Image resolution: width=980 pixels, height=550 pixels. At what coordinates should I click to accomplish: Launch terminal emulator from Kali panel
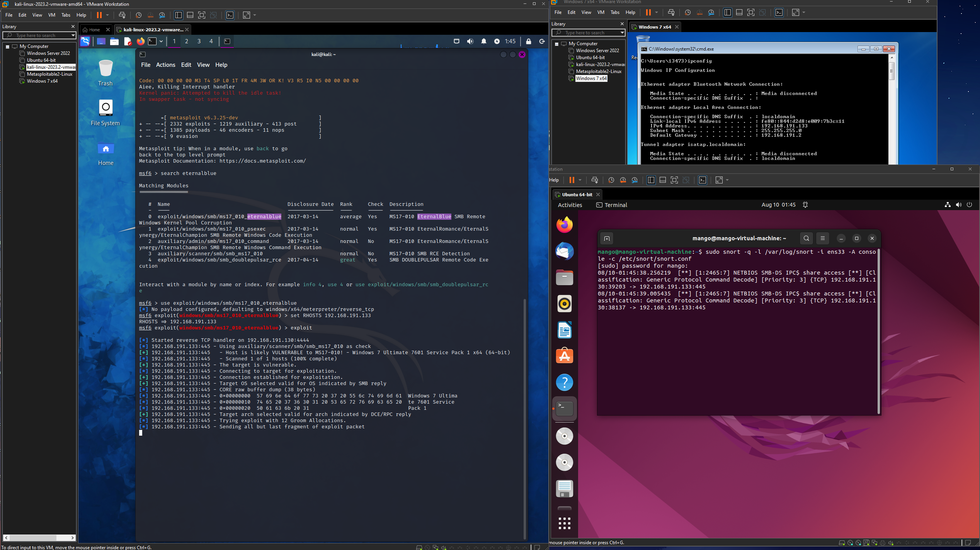coord(153,41)
